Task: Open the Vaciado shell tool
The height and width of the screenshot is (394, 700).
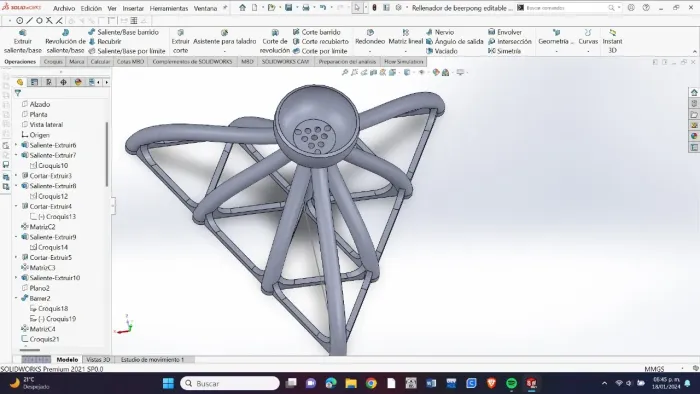Action: (x=442, y=51)
